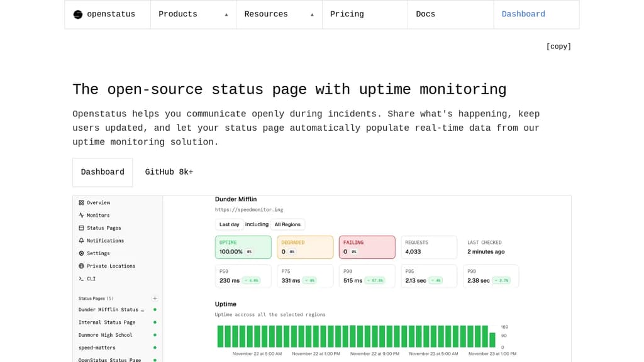This screenshot has height=362, width=644.
Task: Select the Private Locations globe icon
Action: pyautogui.click(x=82, y=266)
